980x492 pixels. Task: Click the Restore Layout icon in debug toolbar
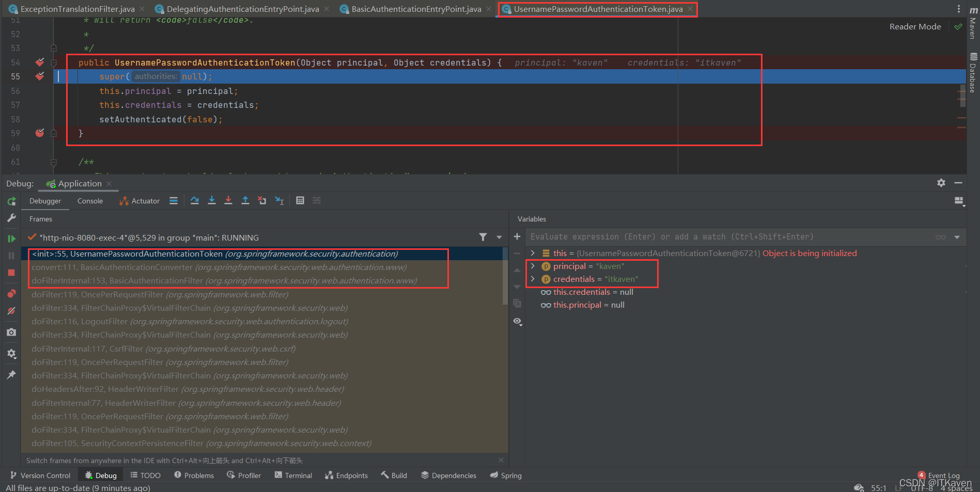point(959,201)
